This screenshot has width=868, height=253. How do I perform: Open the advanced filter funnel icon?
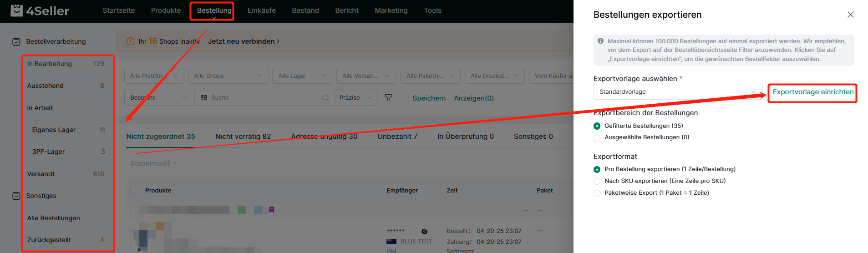pos(388,97)
